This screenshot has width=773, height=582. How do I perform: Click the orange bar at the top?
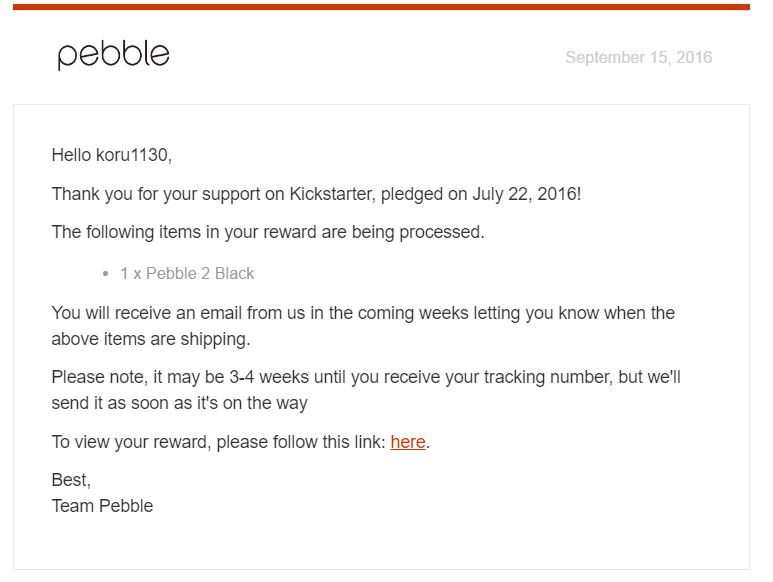(x=381, y=7)
